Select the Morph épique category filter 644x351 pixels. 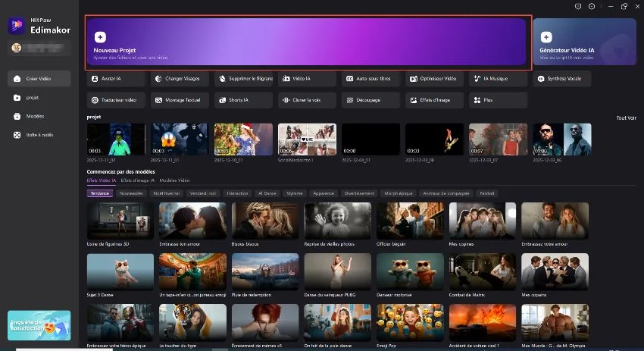399,193
